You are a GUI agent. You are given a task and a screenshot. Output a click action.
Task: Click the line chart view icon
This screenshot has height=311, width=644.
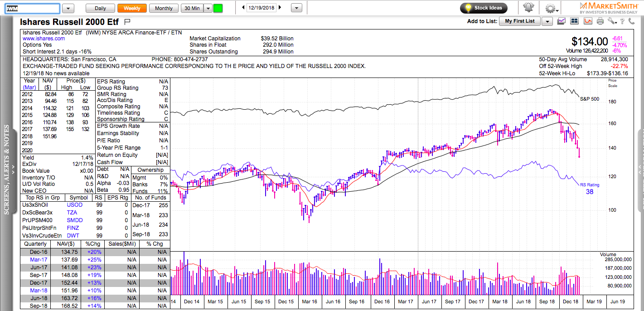coord(562,21)
